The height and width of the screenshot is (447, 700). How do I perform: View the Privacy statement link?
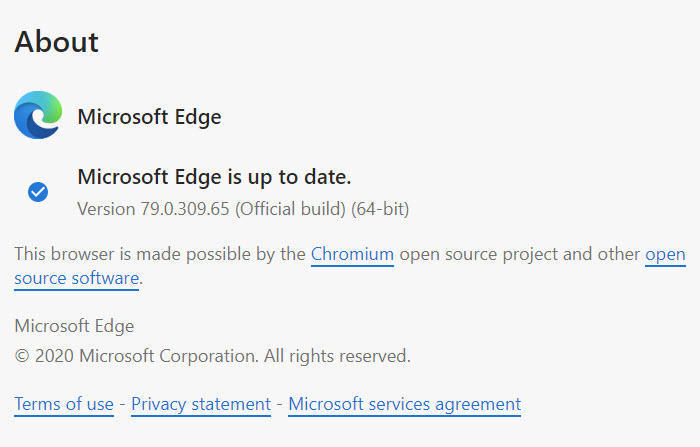click(x=201, y=404)
